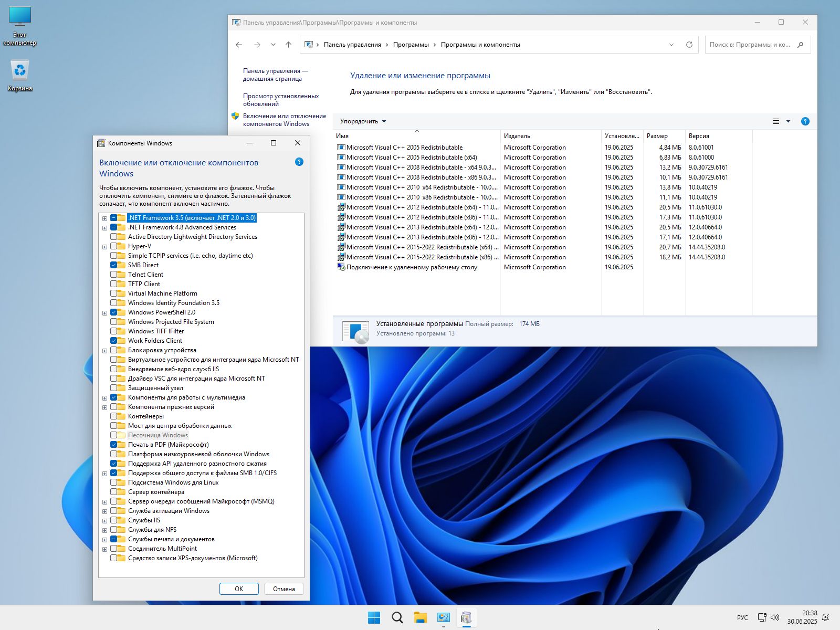This screenshot has width=840, height=630.
Task: Select Microsoft Visual C++ 2005 Redistributable (x64) row
Action: (x=543, y=157)
